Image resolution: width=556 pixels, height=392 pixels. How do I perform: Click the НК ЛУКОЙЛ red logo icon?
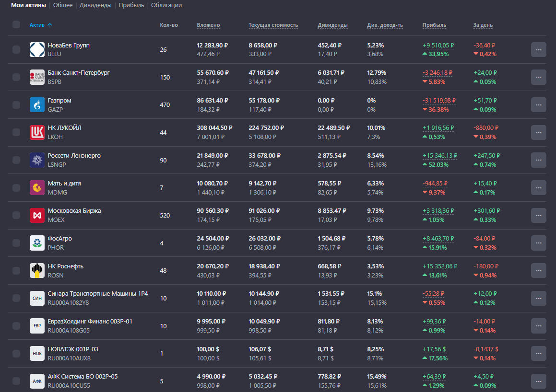[37, 132]
